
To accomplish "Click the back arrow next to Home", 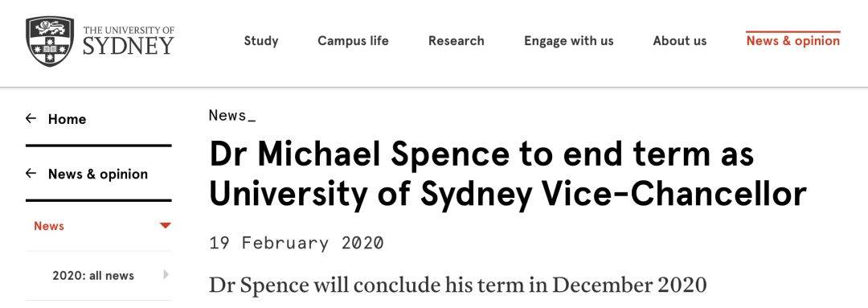I will [31, 118].
